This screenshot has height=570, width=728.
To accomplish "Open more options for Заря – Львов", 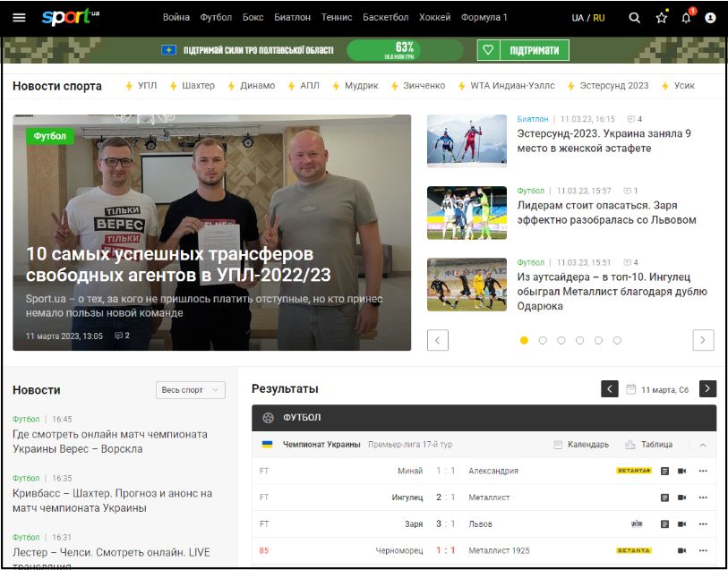I will (703, 524).
